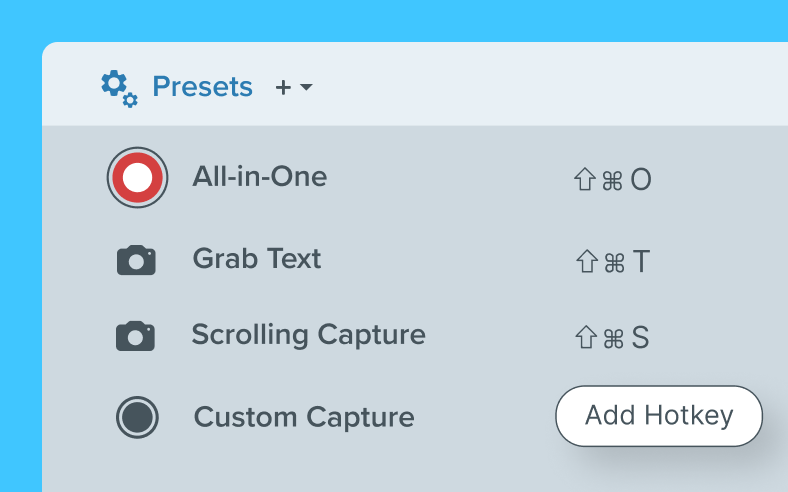Image resolution: width=788 pixels, height=492 pixels.
Task: Click the command symbol beside letter O
Action: pyautogui.click(x=613, y=180)
